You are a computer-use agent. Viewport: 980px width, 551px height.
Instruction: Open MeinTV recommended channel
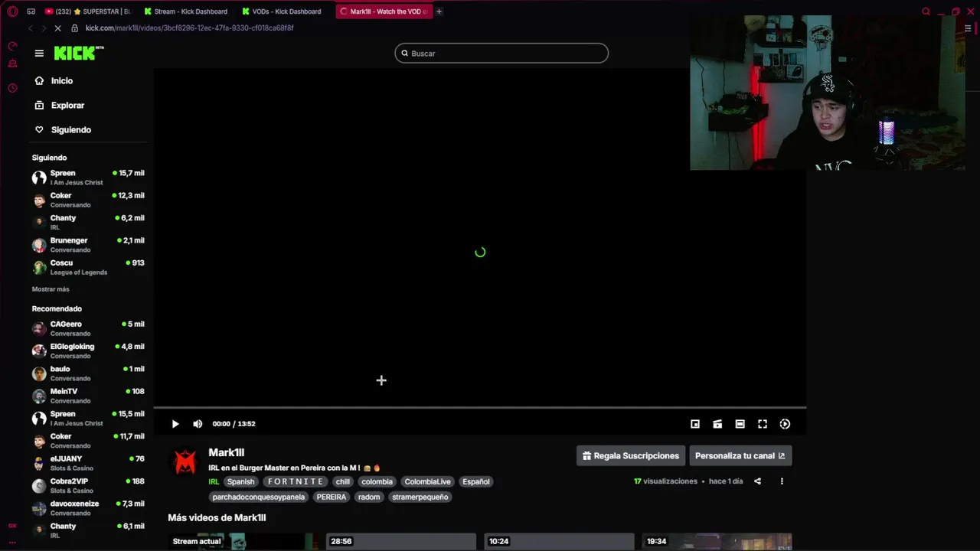pyautogui.click(x=88, y=396)
